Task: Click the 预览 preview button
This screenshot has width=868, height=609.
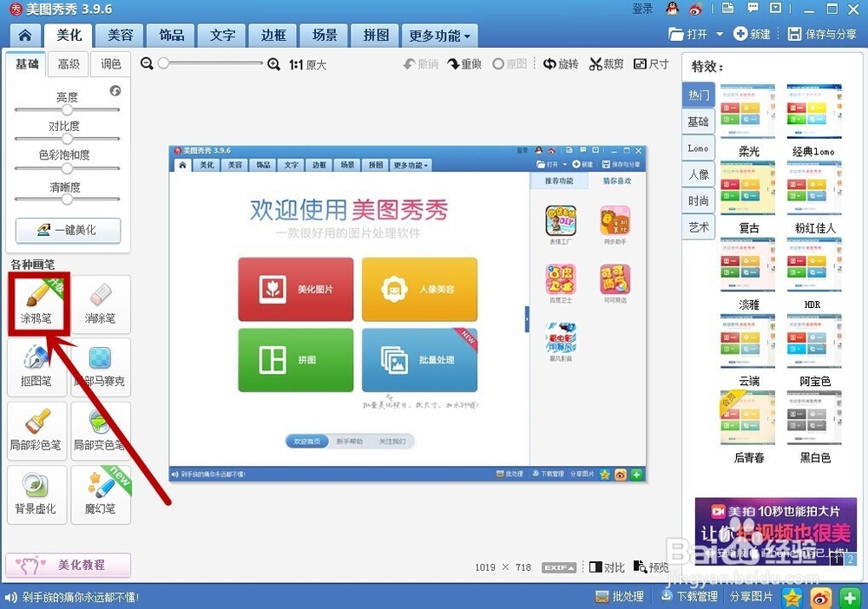Action: click(x=651, y=567)
